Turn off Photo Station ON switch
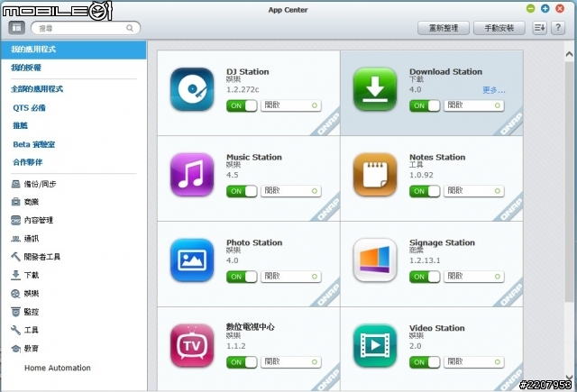 tap(242, 277)
